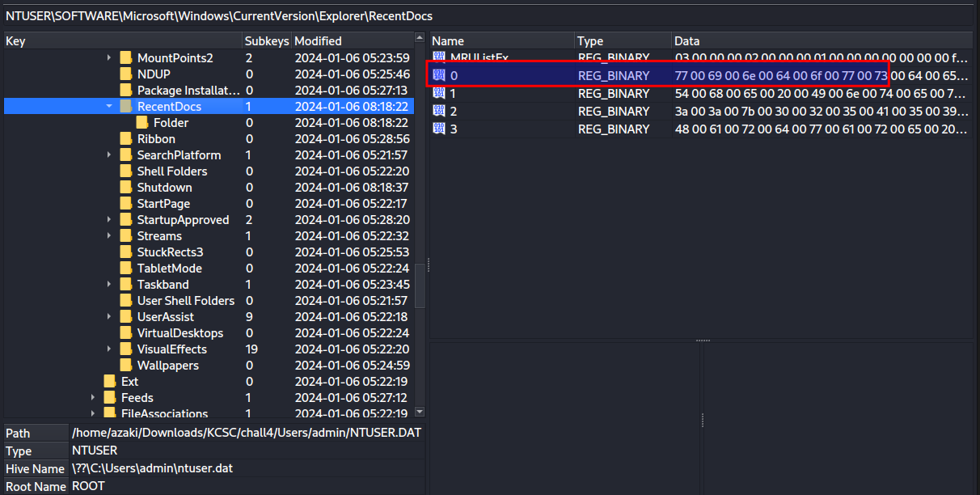The height and width of the screenshot is (495, 980).
Task: Expand the Feeds key
Action: click(x=93, y=397)
